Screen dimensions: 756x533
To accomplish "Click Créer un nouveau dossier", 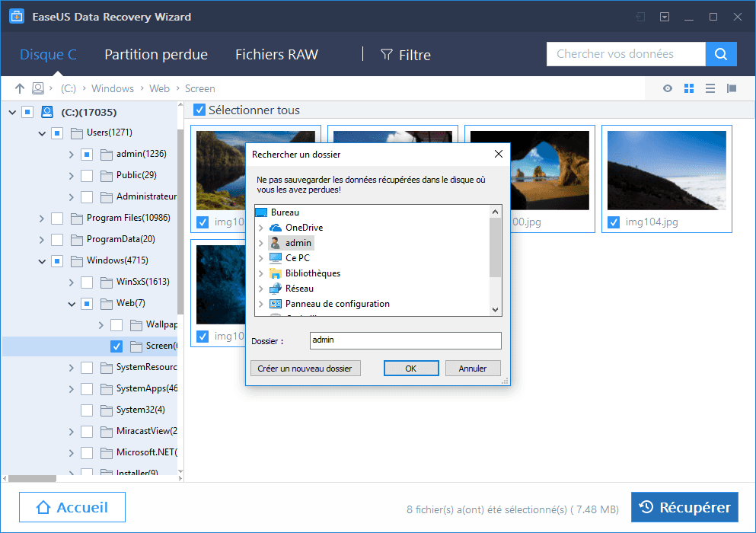I will point(305,368).
